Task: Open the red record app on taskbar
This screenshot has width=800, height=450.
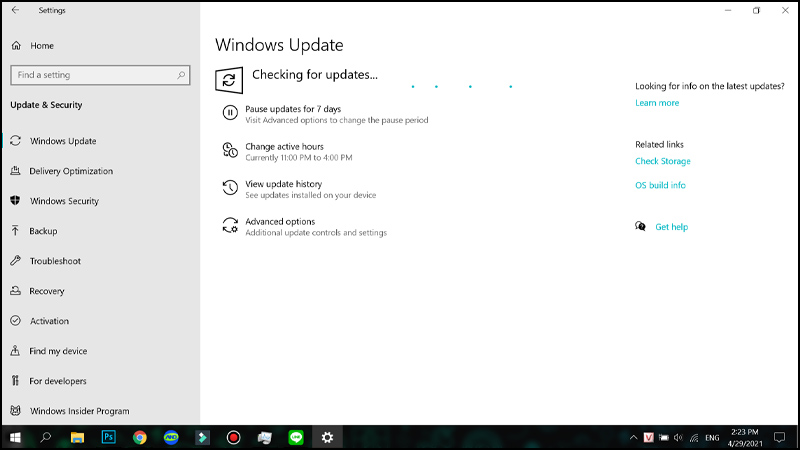Action: click(234, 437)
